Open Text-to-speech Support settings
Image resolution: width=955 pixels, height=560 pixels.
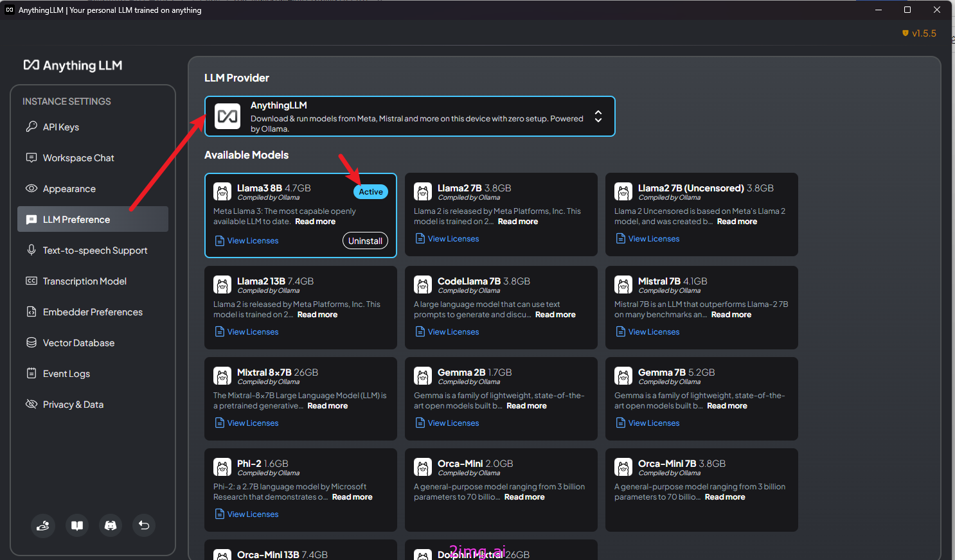point(93,250)
